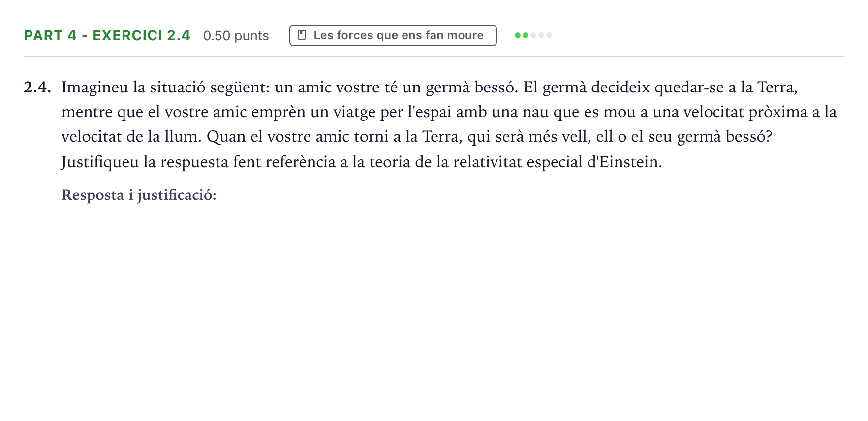Screen dimensions: 868x421
Task: Click the bold question number 2.4
Action: (37, 87)
